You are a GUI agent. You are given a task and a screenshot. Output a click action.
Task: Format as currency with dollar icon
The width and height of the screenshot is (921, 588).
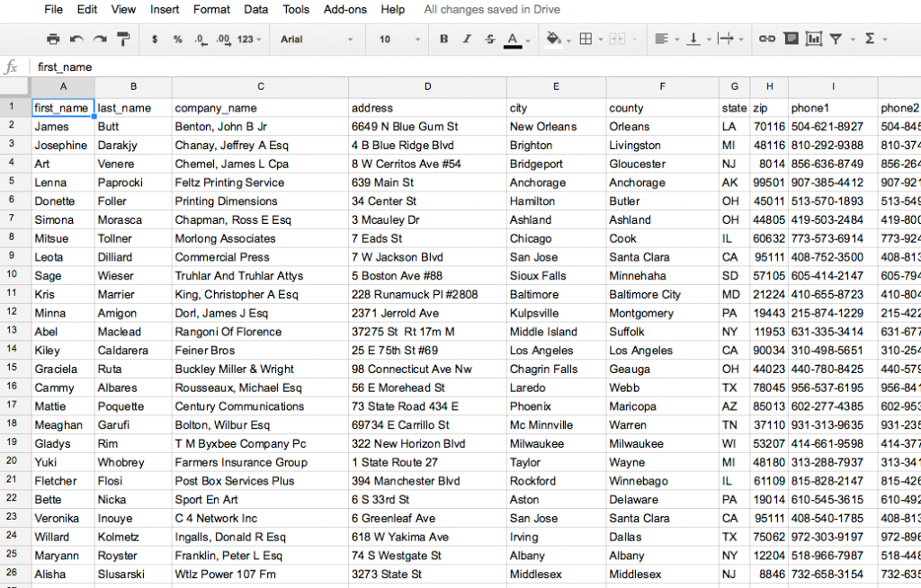155,39
